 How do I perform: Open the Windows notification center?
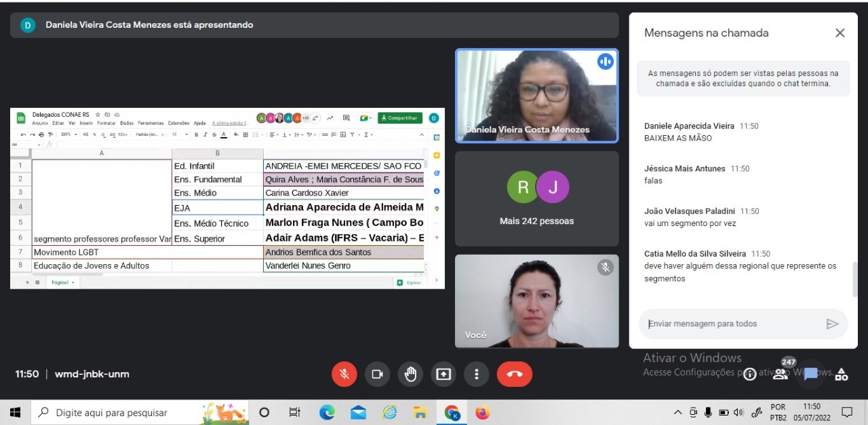847,412
